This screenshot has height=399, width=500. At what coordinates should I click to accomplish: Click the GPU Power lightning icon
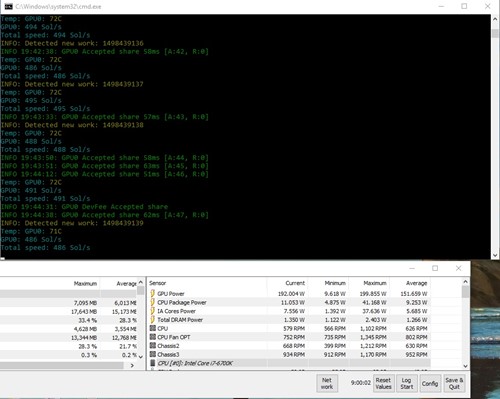click(153, 293)
